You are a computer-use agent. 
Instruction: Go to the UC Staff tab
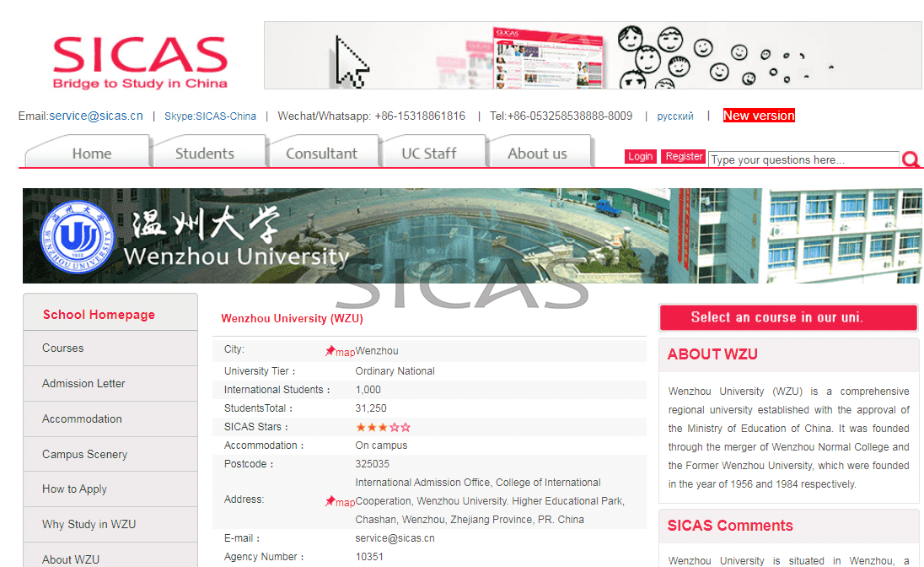coord(433,152)
